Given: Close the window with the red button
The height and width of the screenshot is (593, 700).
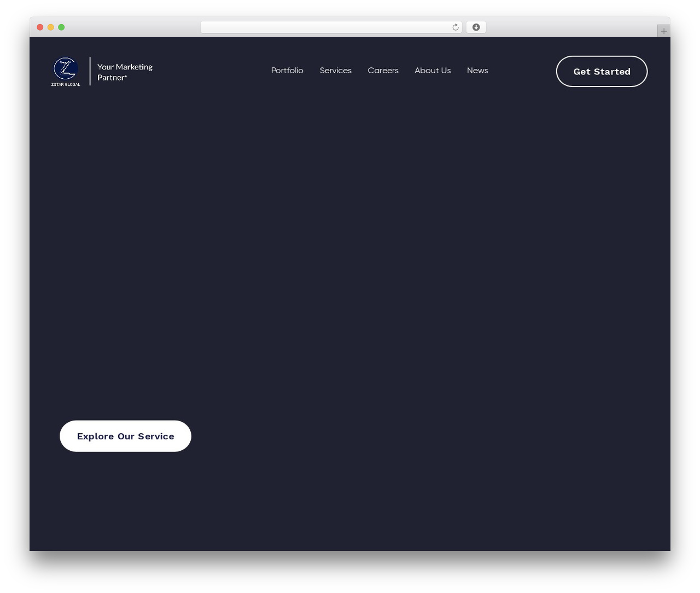Looking at the screenshot, I should 40,27.
